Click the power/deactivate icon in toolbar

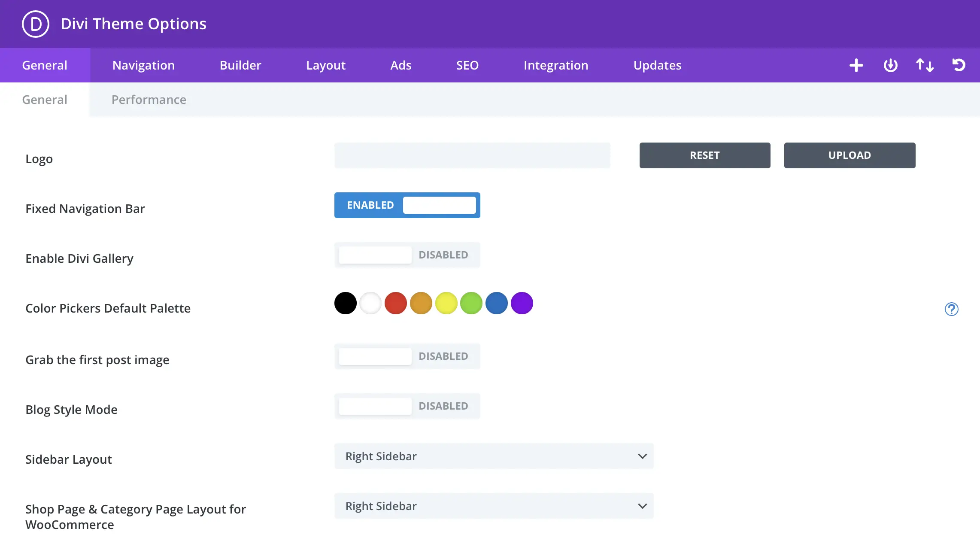point(890,65)
